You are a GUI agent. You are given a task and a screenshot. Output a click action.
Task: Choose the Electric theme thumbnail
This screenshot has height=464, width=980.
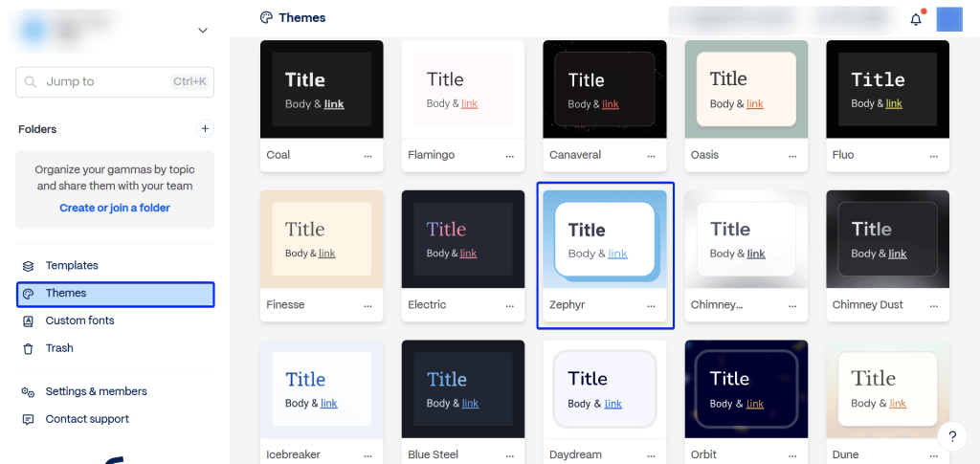(x=463, y=240)
